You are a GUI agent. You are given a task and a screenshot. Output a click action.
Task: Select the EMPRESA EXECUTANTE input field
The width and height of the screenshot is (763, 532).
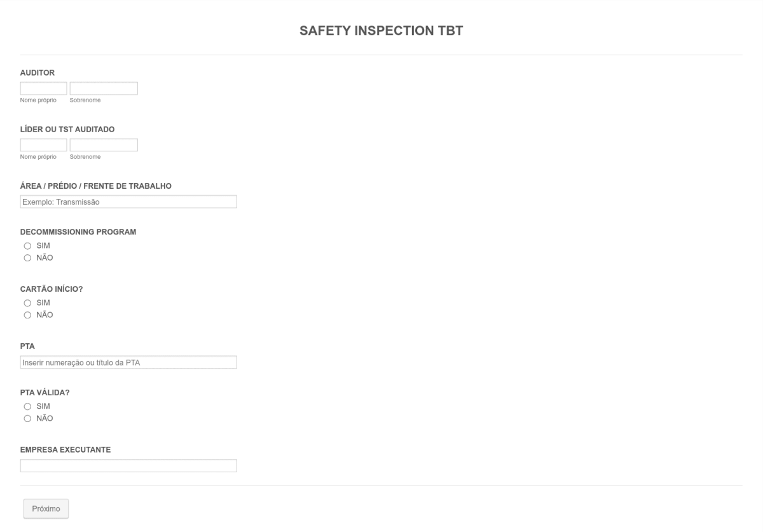tap(128, 465)
